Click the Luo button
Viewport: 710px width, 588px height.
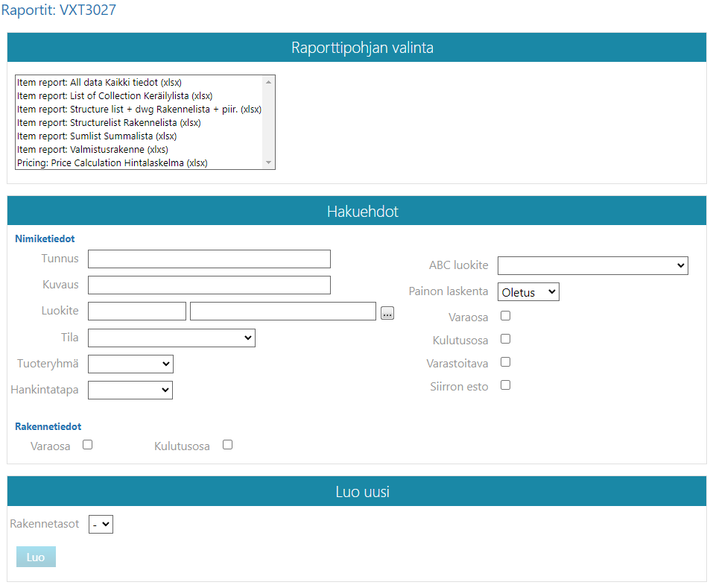(x=36, y=557)
